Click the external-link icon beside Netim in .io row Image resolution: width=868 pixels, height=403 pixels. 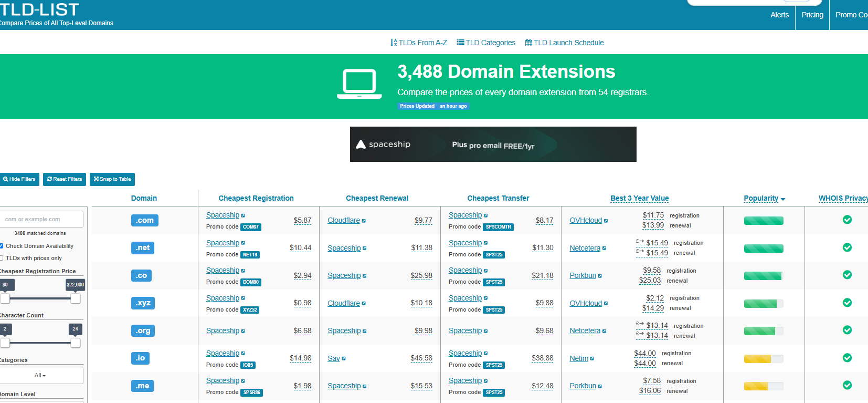592,359
